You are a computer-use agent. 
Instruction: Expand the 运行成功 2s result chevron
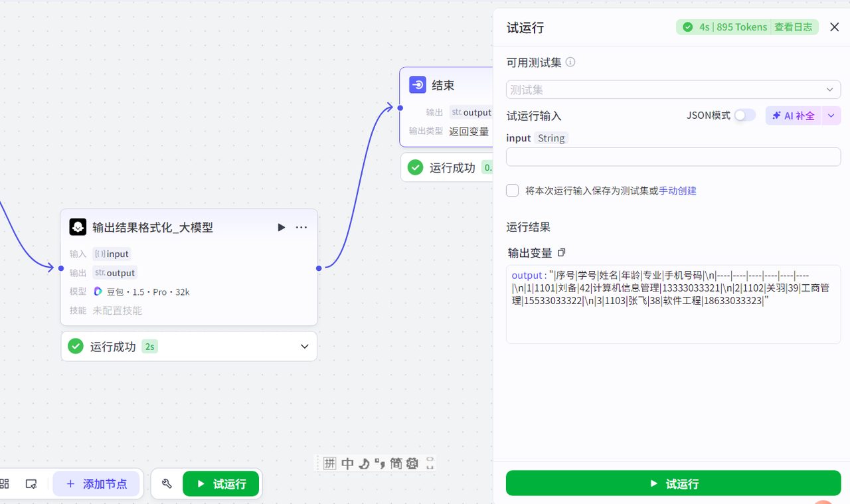pyautogui.click(x=305, y=347)
